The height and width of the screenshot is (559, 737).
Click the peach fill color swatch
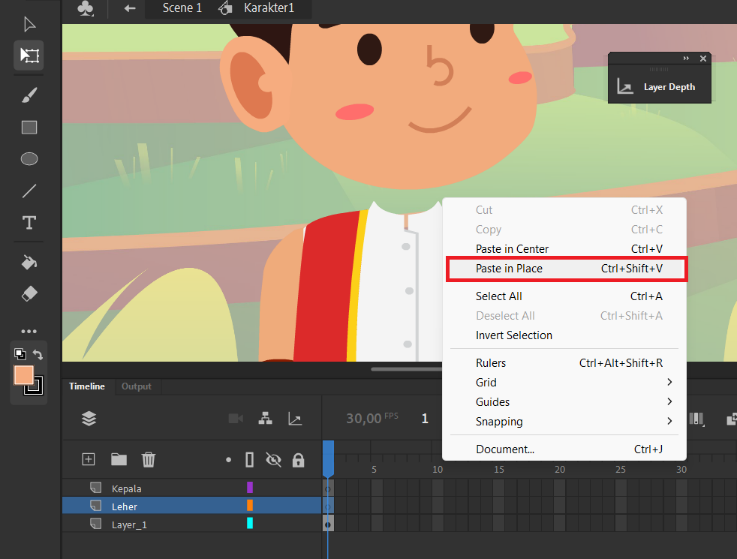pos(24,375)
